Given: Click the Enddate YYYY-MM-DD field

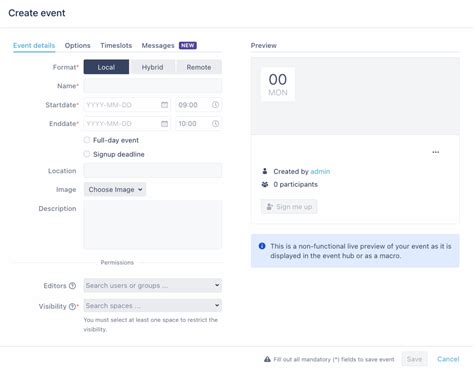Looking at the screenshot, I should [127, 124].
